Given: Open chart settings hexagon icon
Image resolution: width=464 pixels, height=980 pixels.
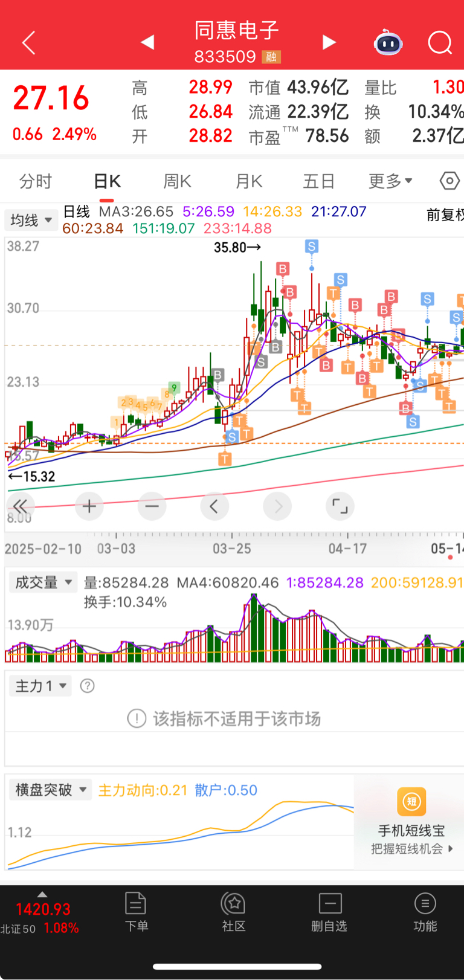Looking at the screenshot, I should pos(449,181).
